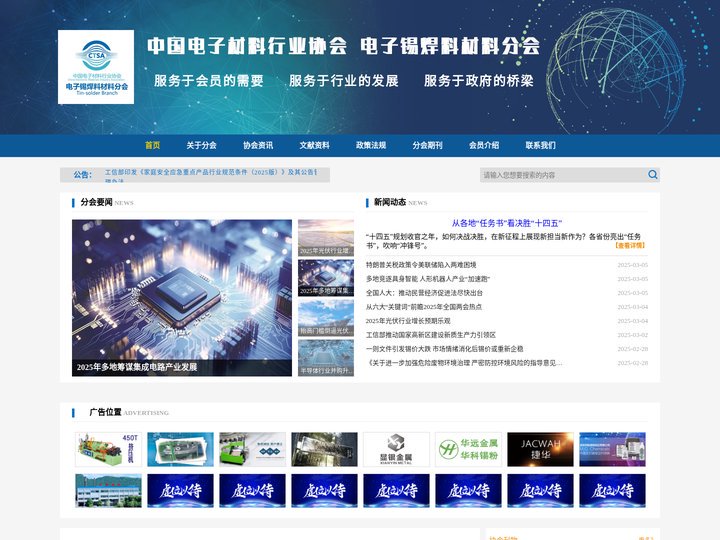Open the 政策法规 menu item
Viewport: 720px width, 540px height.
371,146
